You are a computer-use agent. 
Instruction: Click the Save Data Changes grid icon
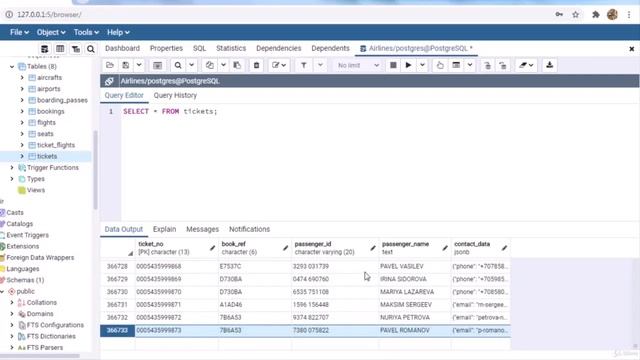(x=158, y=65)
